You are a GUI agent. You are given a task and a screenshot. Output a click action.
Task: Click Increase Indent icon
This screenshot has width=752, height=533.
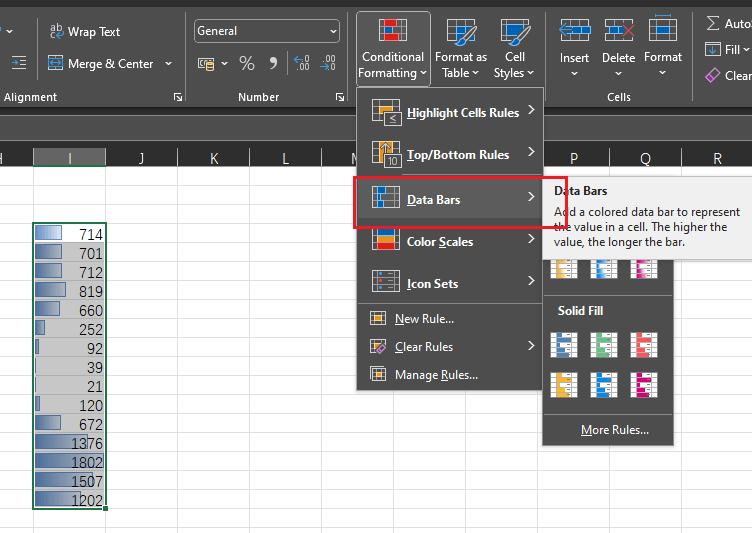pos(19,63)
